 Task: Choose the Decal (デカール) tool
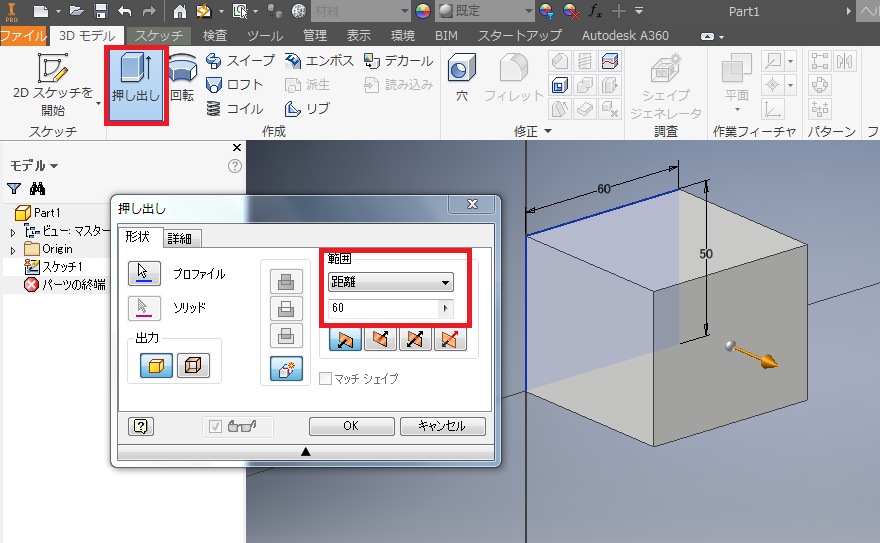point(398,61)
